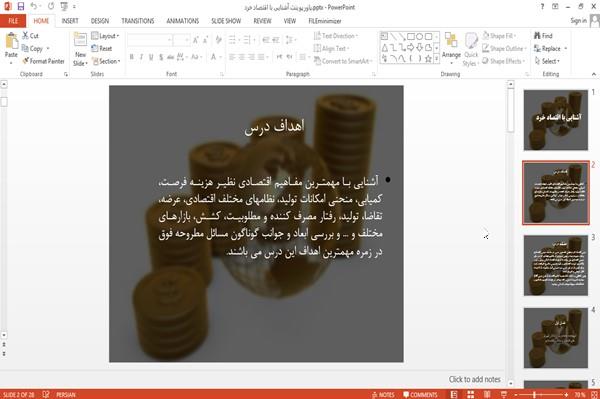The image size is (600, 399).
Task: Open the Section dropdown
Action: (x=106, y=61)
